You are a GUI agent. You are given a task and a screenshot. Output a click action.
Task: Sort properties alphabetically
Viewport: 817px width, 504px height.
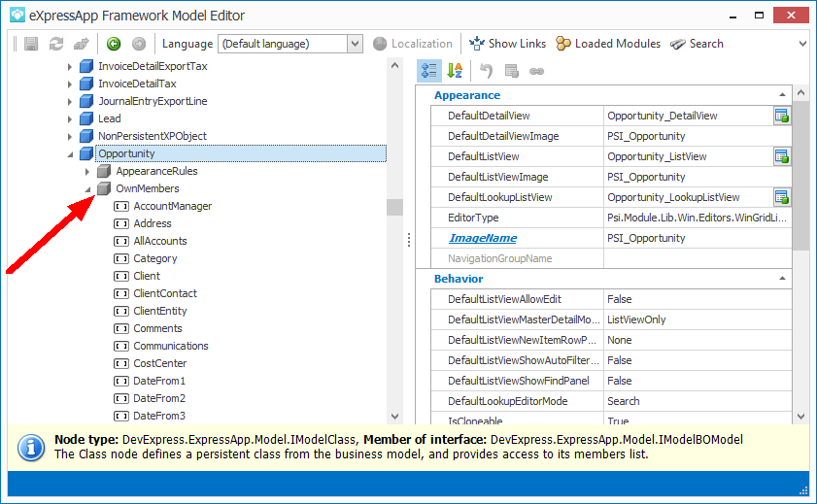pyautogui.click(x=455, y=71)
